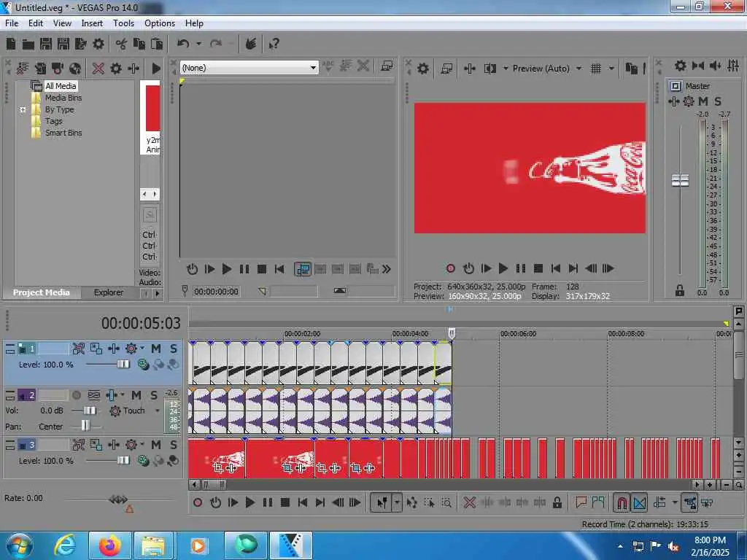The height and width of the screenshot is (560, 747).
Task: Open Master bus FX settings gear
Action: [x=689, y=101]
